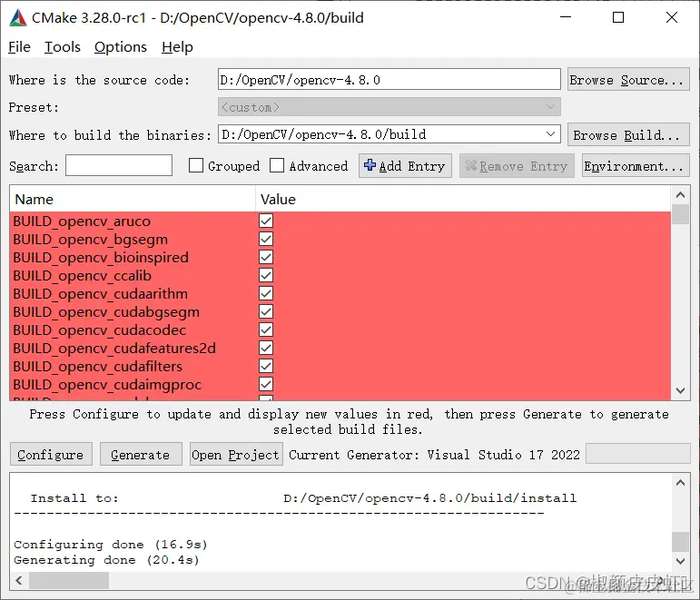Screen dimensions: 700x600
Task: Maximize the CMake window
Action: (618, 17)
